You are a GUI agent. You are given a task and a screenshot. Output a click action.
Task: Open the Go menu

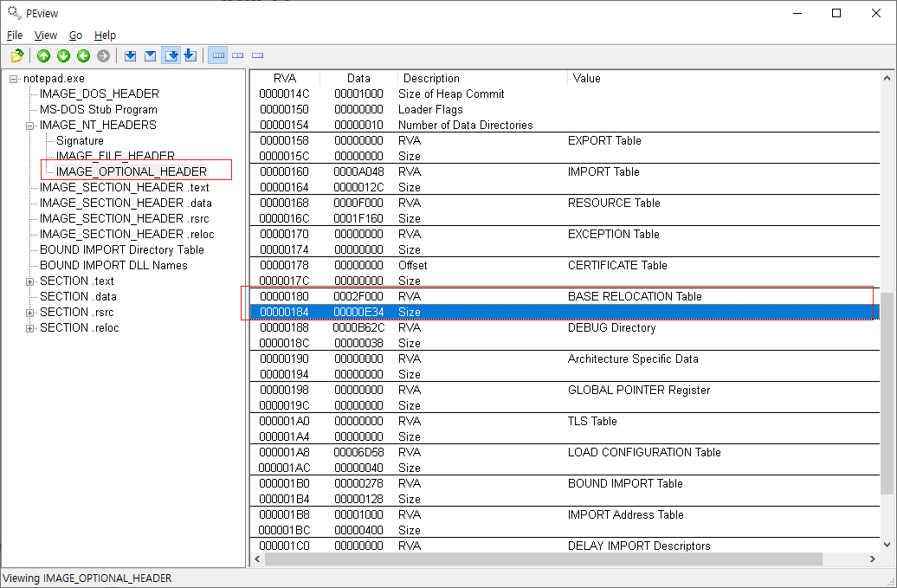(75, 36)
